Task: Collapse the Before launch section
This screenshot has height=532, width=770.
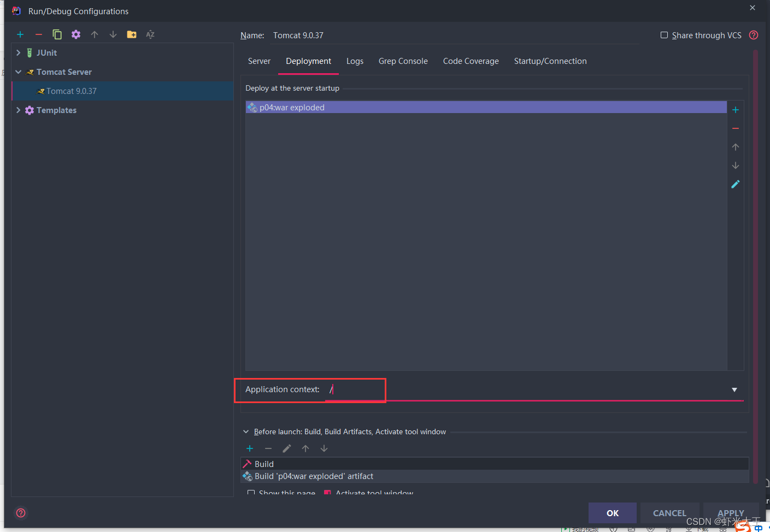Action: pyautogui.click(x=246, y=431)
